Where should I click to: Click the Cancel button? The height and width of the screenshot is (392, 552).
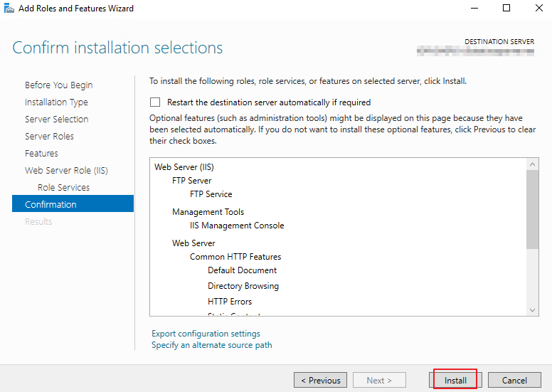[x=514, y=380]
